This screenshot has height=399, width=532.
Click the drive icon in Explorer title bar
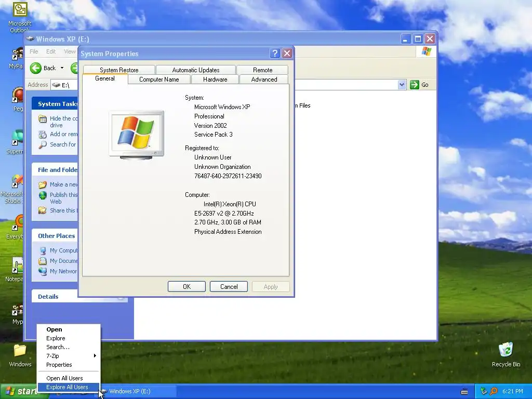pyautogui.click(x=30, y=38)
